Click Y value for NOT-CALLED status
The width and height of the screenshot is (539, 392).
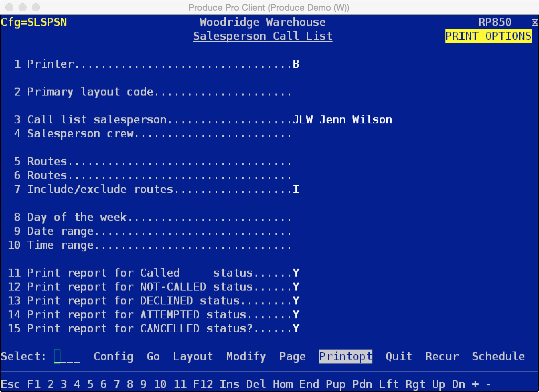(296, 287)
